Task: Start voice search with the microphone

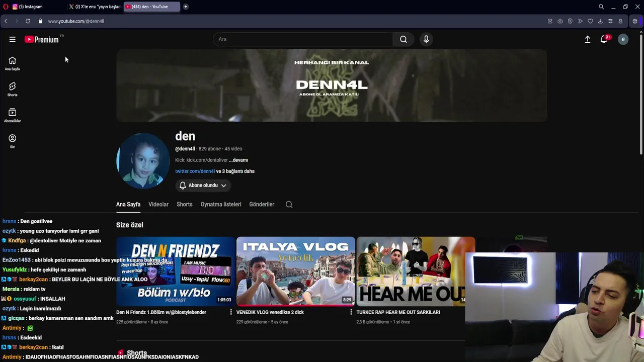Action: coord(426,39)
